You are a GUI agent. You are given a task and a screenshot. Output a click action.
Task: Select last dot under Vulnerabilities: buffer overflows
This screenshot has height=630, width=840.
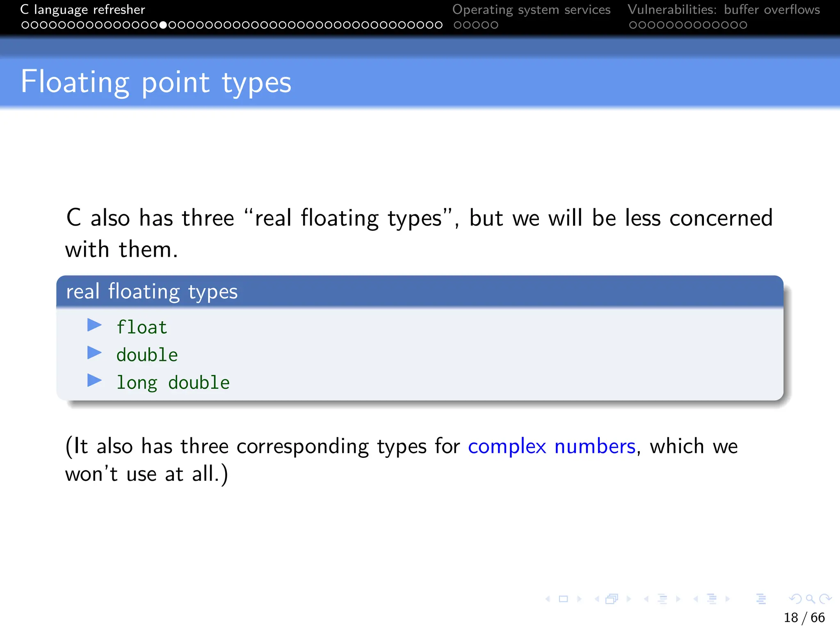743,25
